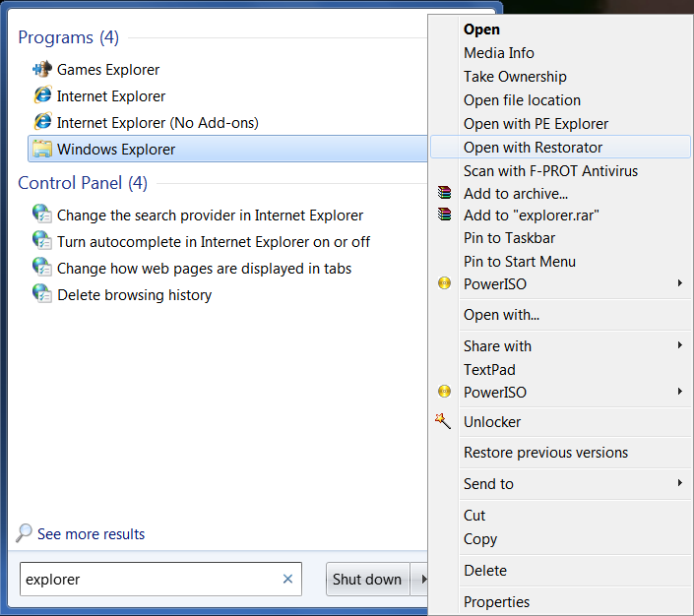Click the upper PowerISO disc icon

tap(444, 283)
